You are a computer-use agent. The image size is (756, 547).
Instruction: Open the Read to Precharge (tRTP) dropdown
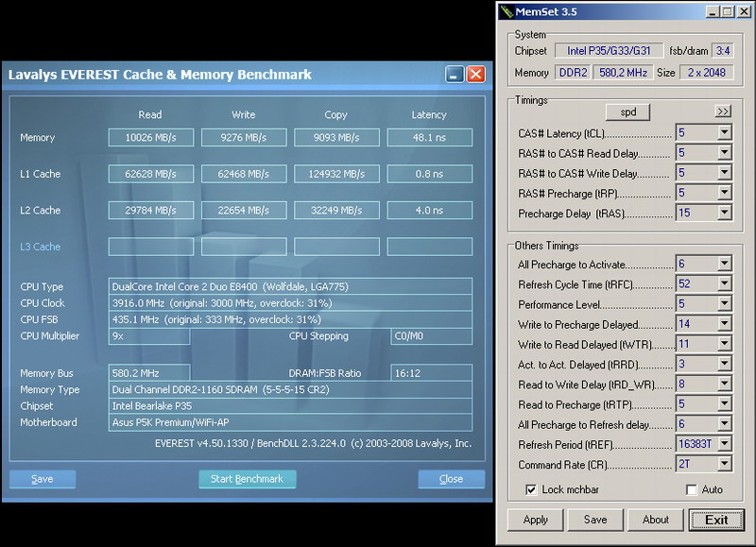(x=724, y=403)
